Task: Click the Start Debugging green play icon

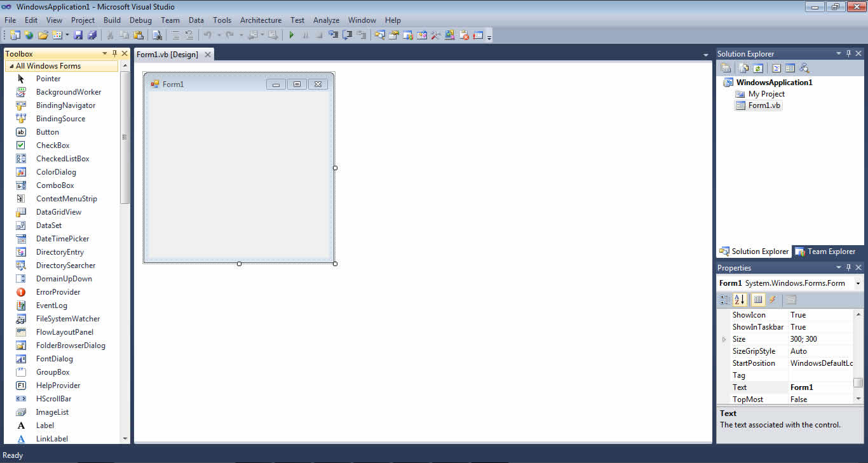Action: point(292,36)
